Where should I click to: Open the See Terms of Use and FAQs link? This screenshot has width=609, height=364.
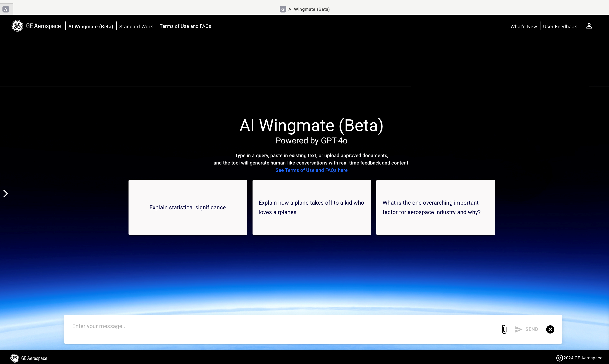click(x=311, y=170)
